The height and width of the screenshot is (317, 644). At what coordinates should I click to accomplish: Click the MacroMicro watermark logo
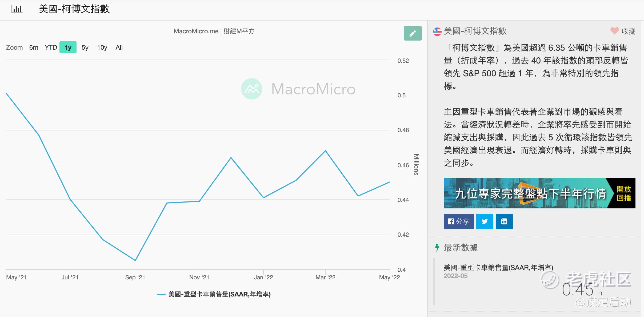click(251, 89)
